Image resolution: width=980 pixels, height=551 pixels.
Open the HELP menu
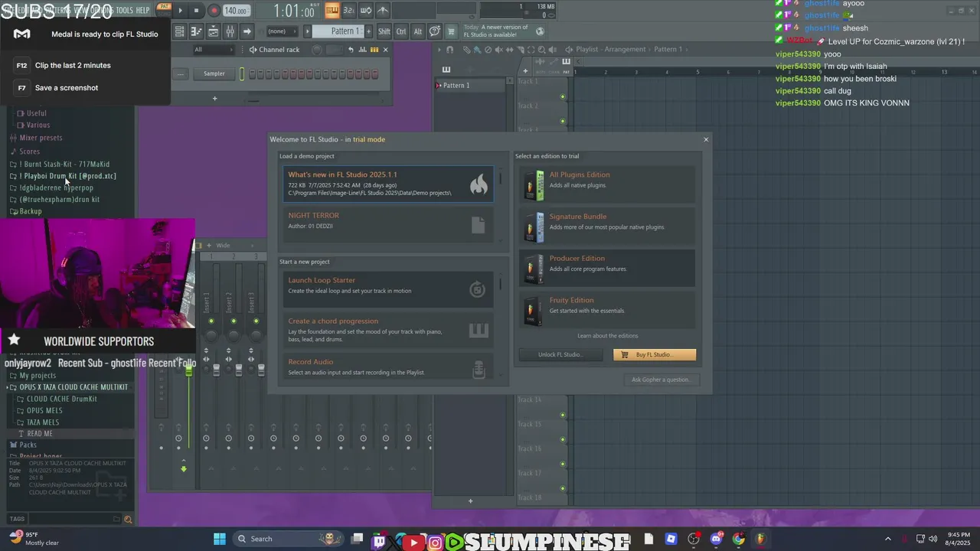click(x=143, y=10)
